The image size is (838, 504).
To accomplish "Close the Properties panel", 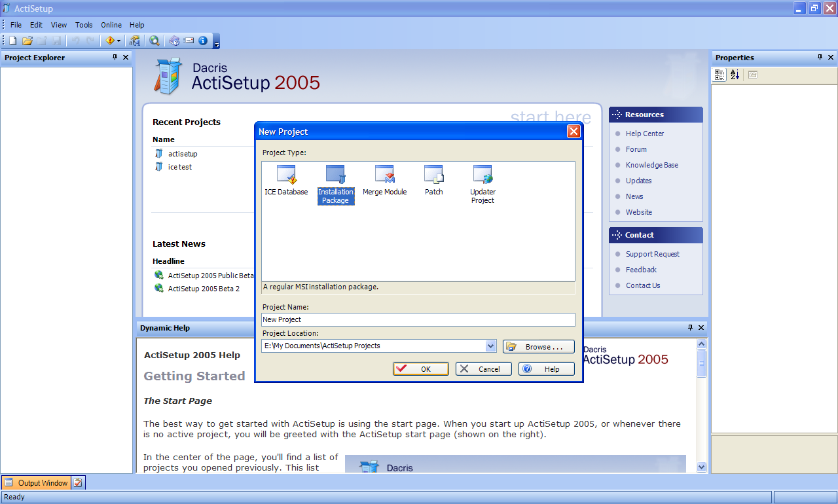I will tap(831, 58).
